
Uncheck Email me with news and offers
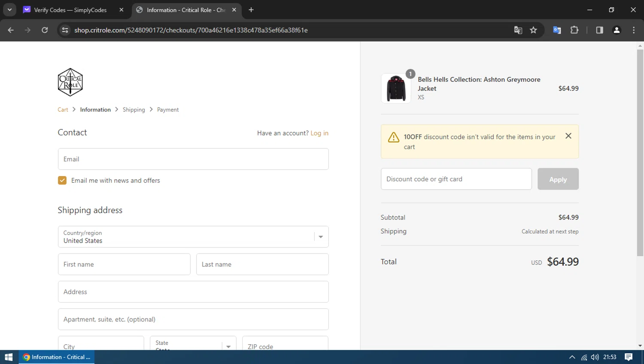pos(62,180)
